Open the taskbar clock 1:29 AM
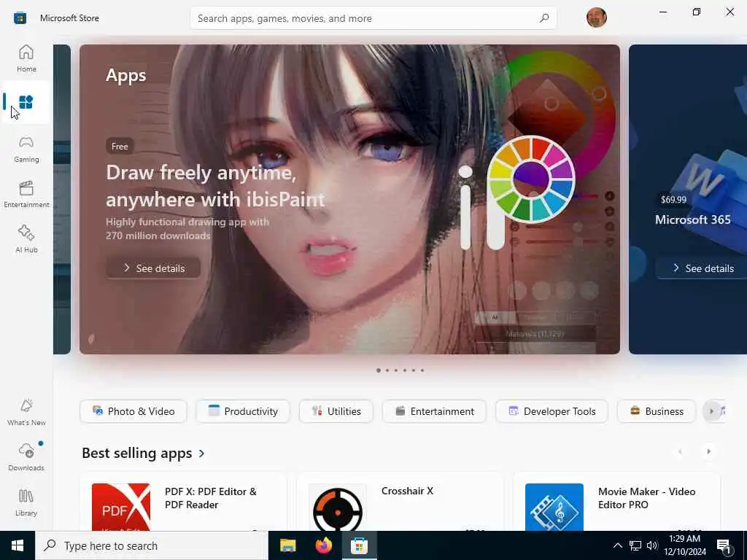The height and width of the screenshot is (560, 747). (x=684, y=545)
